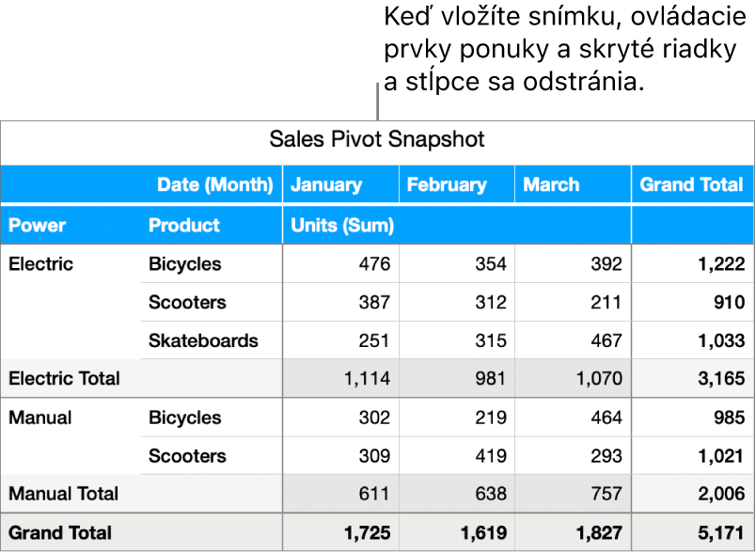756x552 pixels.
Task: Click the February column header
Action: coord(447,184)
